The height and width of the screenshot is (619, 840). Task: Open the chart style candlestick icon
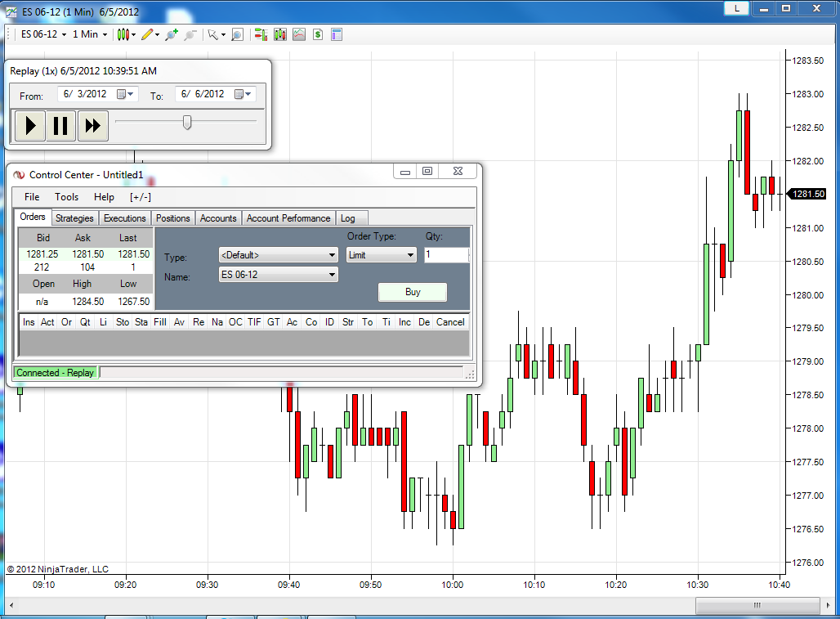(123, 35)
